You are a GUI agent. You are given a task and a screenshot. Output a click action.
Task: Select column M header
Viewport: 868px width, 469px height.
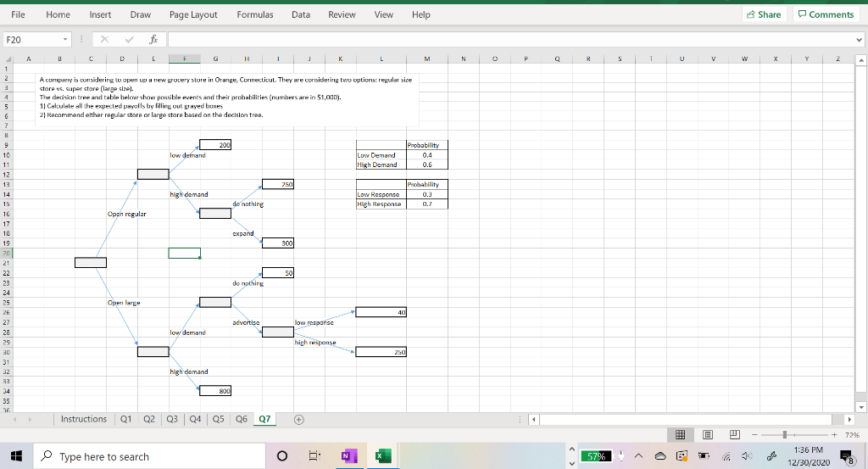pyautogui.click(x=427, y=59)
